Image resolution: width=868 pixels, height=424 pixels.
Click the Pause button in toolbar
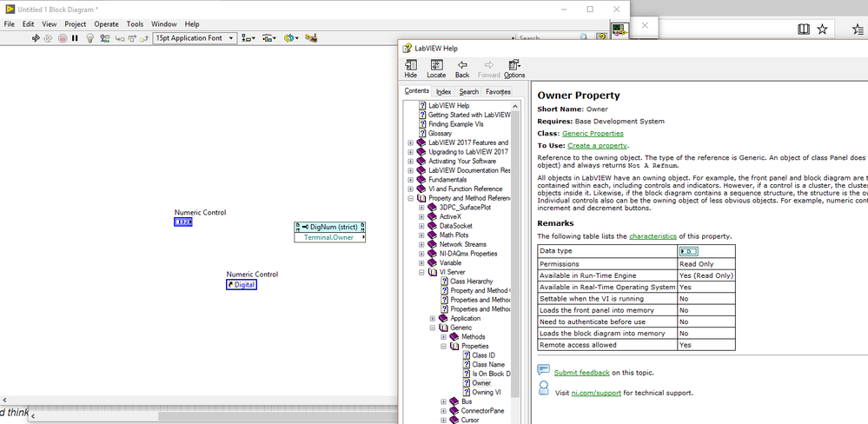pyautogui.click(x=76, y=38)
